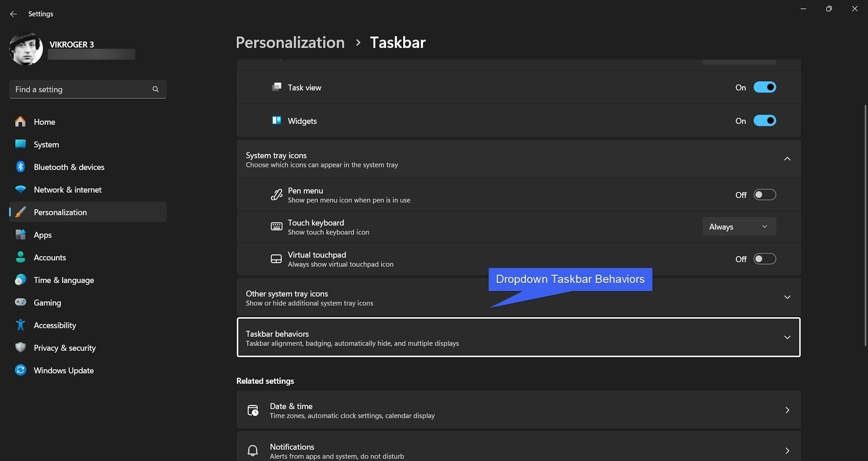Image resolution: width=868 pixels, height=461 pixels.
Task: Click the Windows Update sidebar icon
Action: pyautogui.click(x=20, y=370)
